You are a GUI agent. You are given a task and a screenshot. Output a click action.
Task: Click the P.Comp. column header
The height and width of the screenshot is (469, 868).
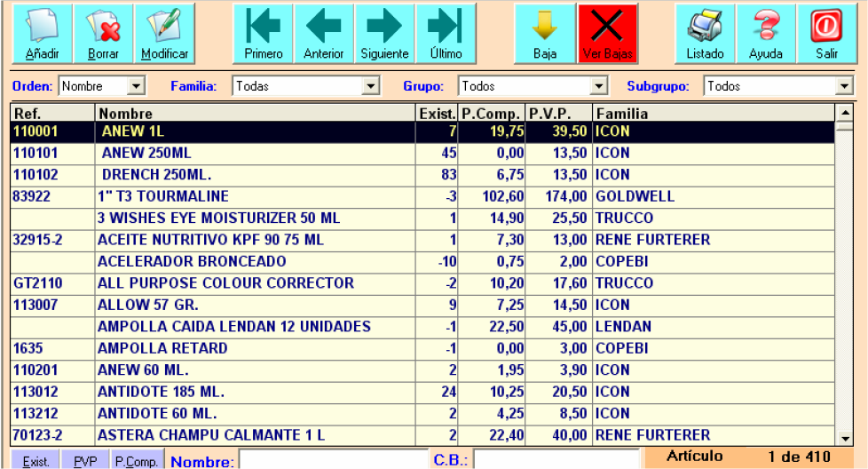click(492, 114)
